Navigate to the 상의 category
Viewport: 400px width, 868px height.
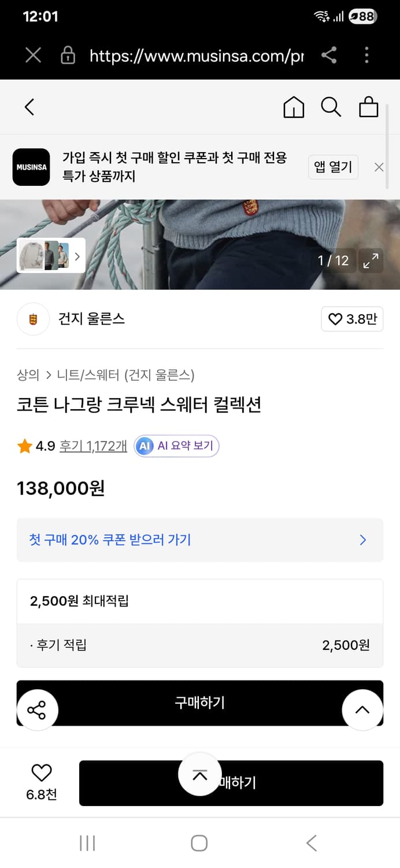click(26, 375)
